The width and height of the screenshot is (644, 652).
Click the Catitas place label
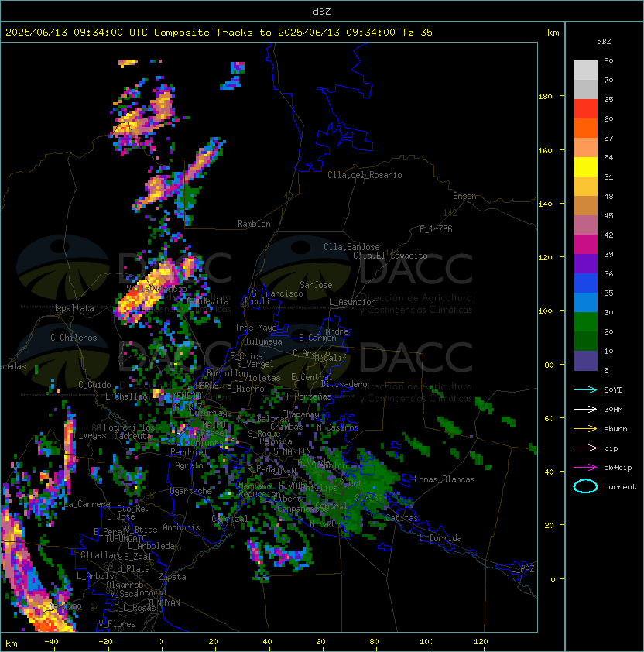(402, 518)
